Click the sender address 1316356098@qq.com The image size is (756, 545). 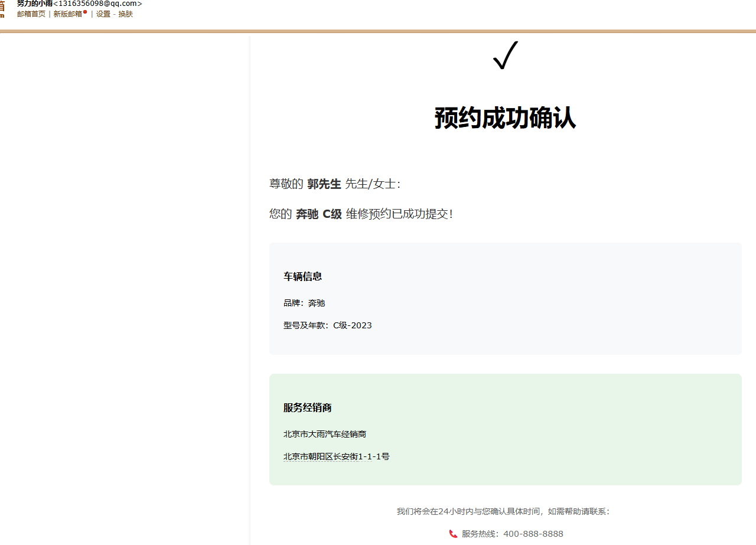tap(97, 4)
